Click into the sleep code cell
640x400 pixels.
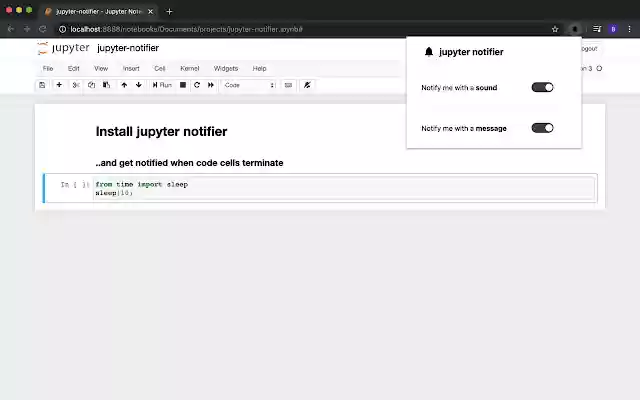[344, 189]
